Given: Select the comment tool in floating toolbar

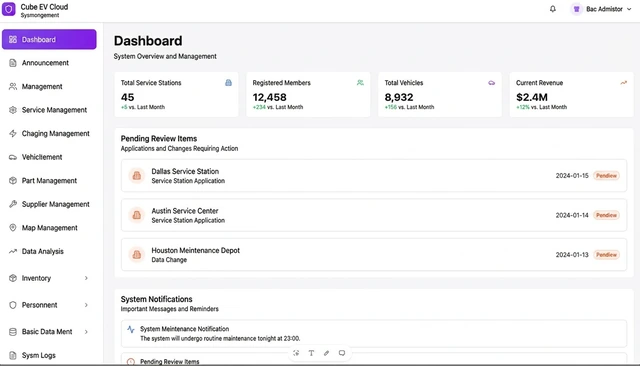Looking at the screenshot, I should tap(342, 353).
